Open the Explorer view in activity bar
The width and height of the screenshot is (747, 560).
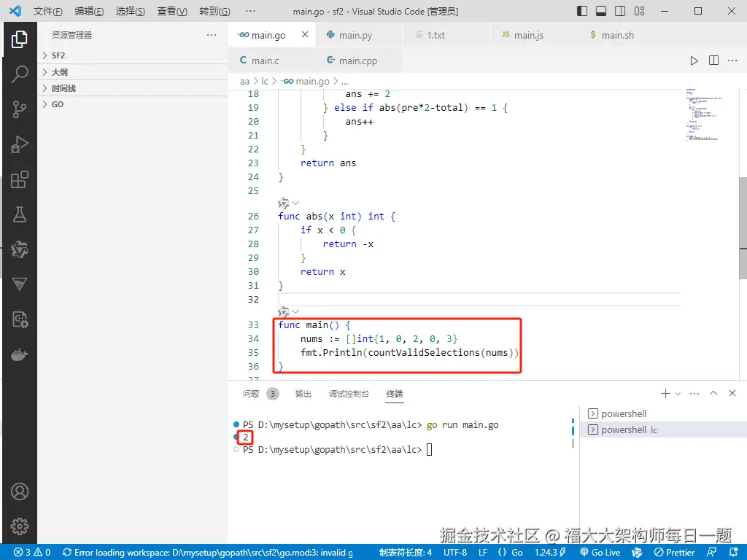(19, 39)
